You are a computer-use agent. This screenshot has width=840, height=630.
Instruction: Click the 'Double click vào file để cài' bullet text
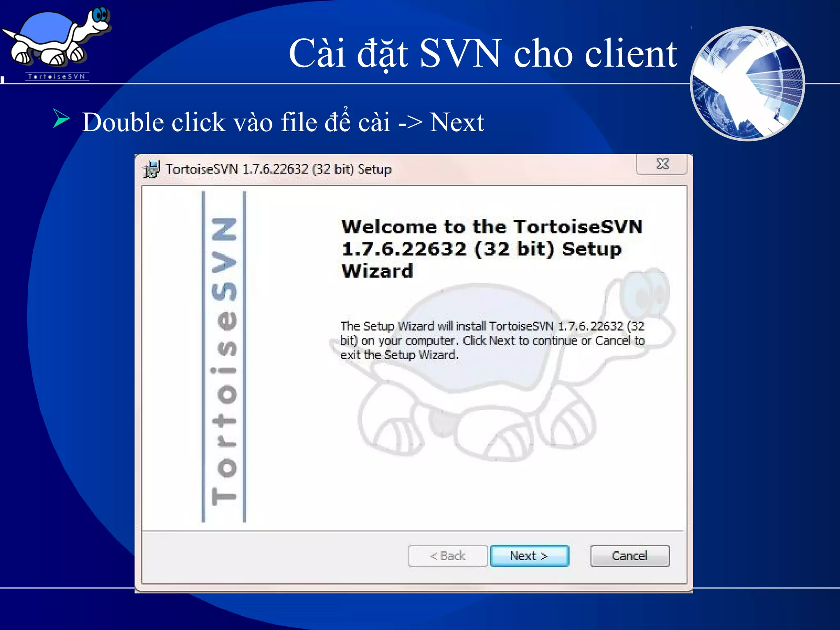(283, 122)
